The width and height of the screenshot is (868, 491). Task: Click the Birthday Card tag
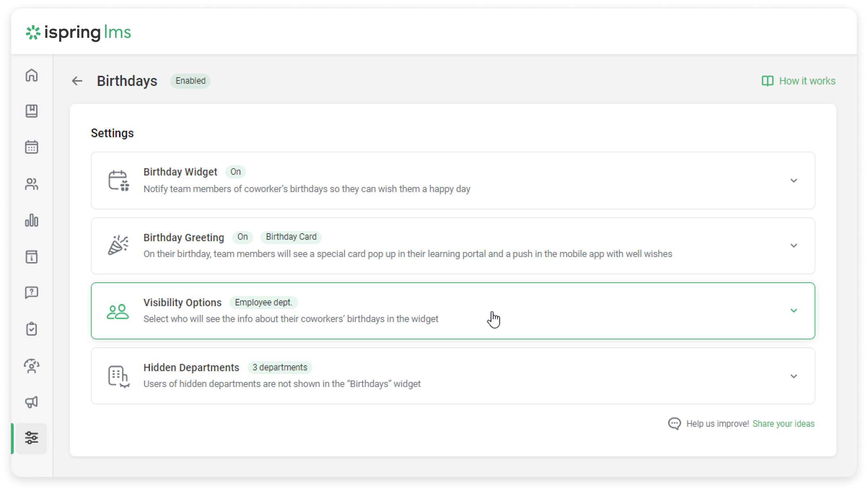291,237
